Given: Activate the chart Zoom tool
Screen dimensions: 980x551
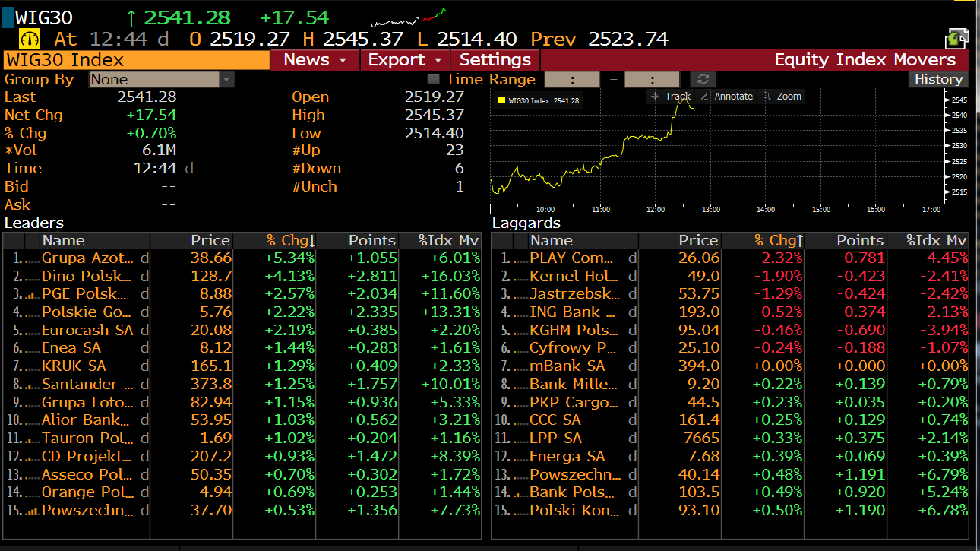Looking at the screenshot, I should (x=781, y=97).
